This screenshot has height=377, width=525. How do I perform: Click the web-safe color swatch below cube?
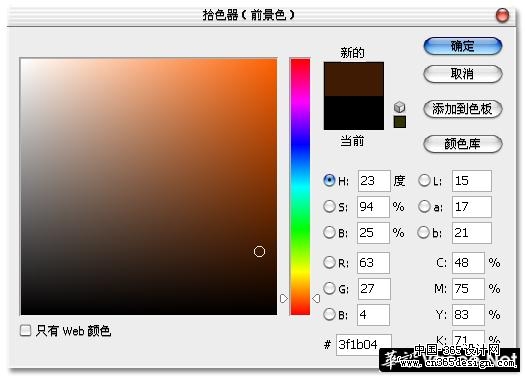pos(399,122)
